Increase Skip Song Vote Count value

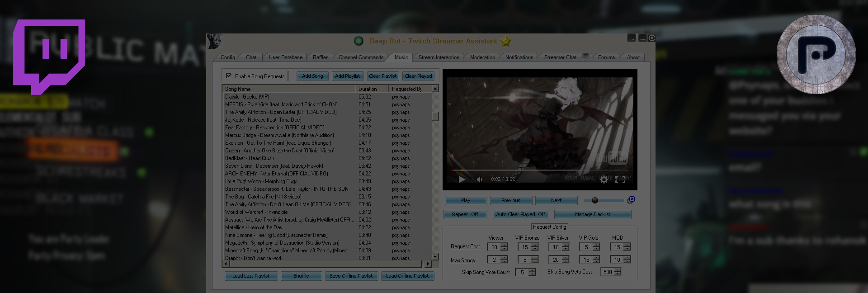tap(532, 270)
